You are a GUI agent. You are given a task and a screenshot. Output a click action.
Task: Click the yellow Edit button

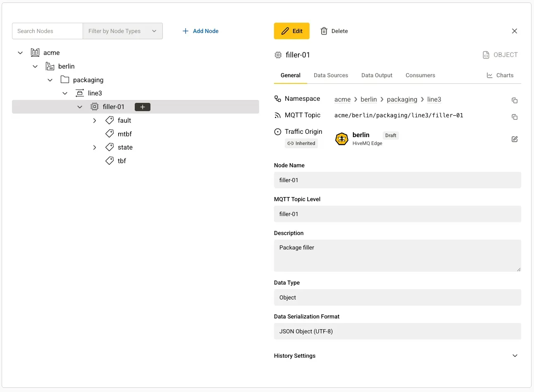[292, 31]
